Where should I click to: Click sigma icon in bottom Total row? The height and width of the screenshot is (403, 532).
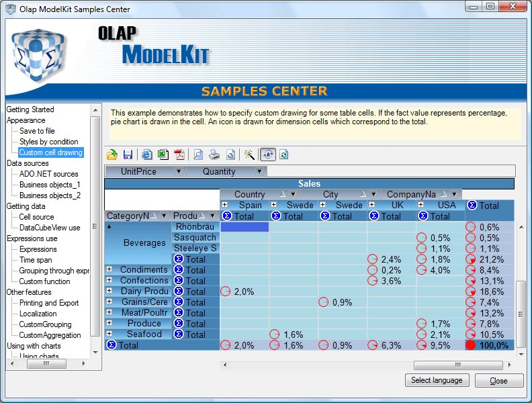(x=112, y=345)
